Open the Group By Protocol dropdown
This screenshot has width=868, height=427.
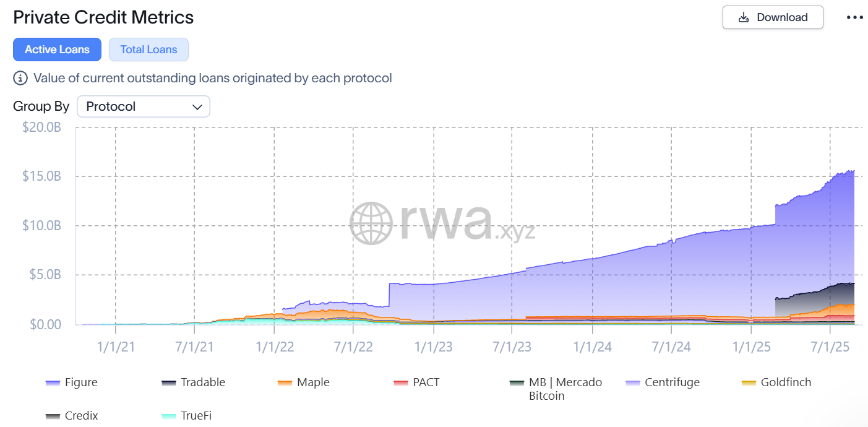[x=144, y=106]
